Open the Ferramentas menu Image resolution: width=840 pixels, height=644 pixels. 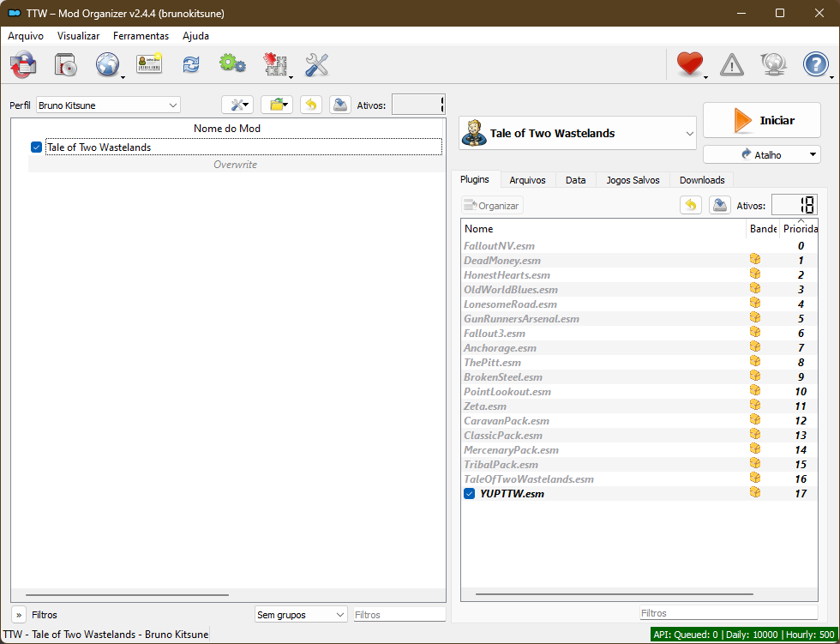(x=141, y=36)
